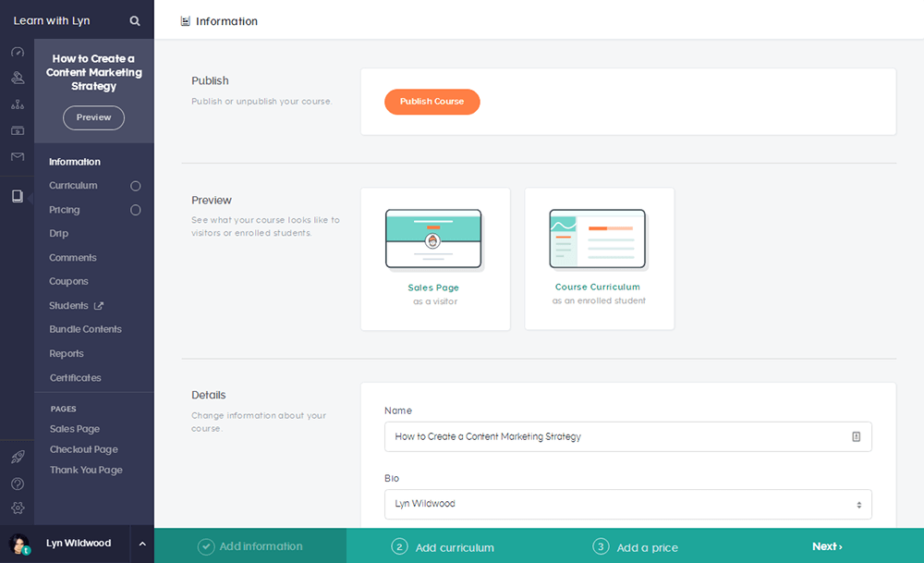The height and width of the screenshot is (563, 924).
Task: Click the Next button in bottom bar
Action: [827, 546]
